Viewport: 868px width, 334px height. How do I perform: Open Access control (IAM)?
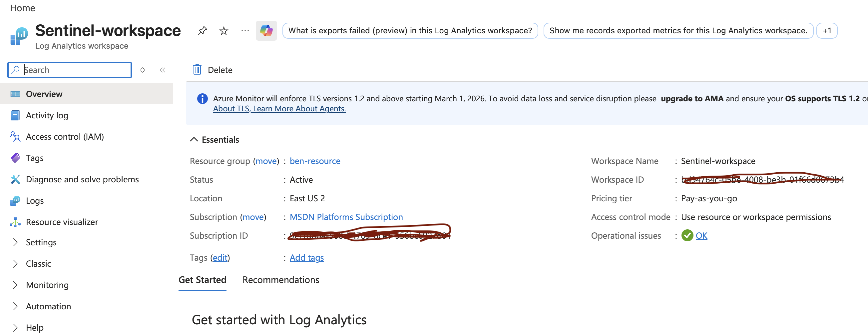(x=65, y=137)
